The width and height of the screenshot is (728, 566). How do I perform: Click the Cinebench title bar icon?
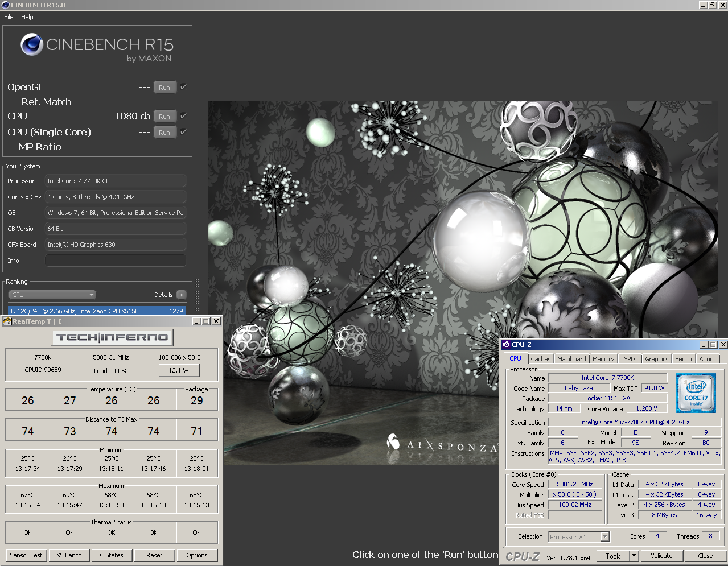pyautogui.click(x=6, y=5)
